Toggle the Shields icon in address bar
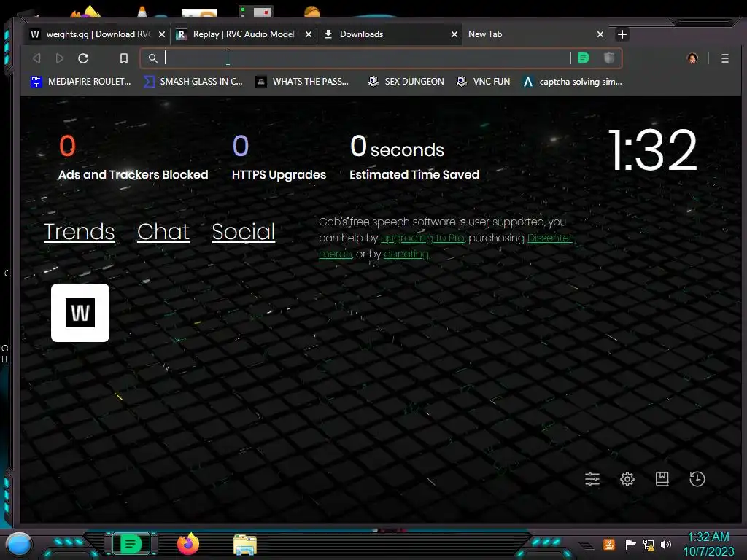This screenshot has width=747, height=560. pyautogui.click(x=609, y=58)
